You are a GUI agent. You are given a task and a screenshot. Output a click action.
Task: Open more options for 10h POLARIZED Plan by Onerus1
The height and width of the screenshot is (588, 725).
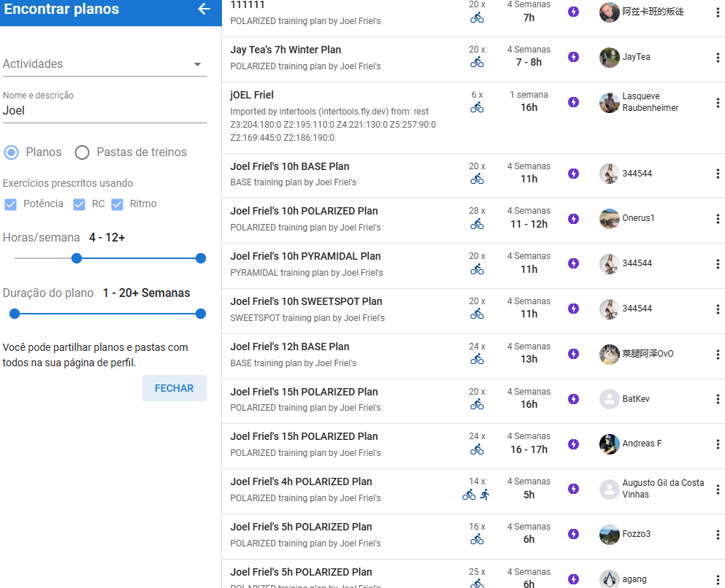(x=718, y=219)
